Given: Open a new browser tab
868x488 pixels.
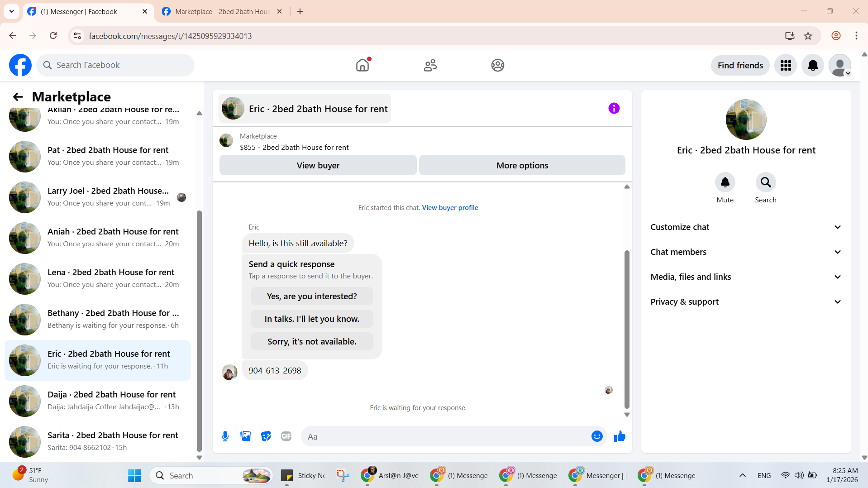Looking at the screenshot, I should [x=300, y=12].
